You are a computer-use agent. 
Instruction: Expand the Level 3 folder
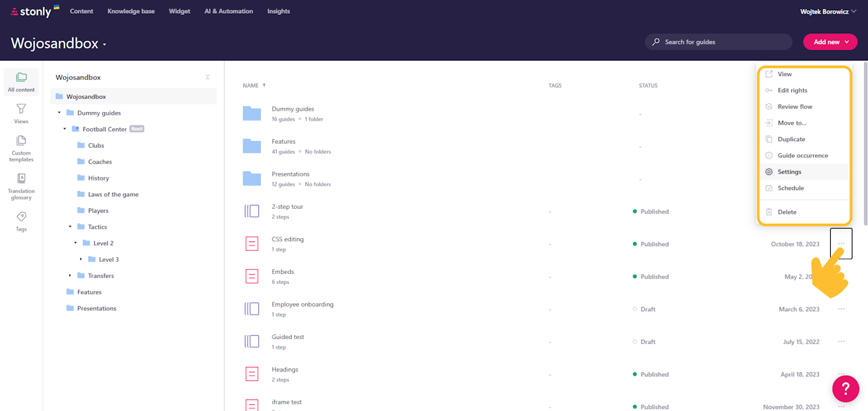[81, 259]
